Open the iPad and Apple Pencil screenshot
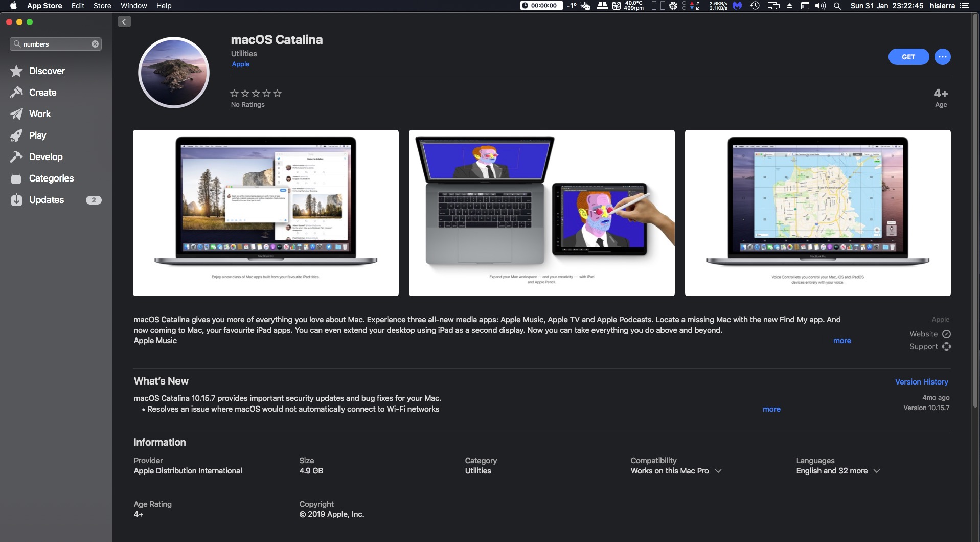 point(542,213)
